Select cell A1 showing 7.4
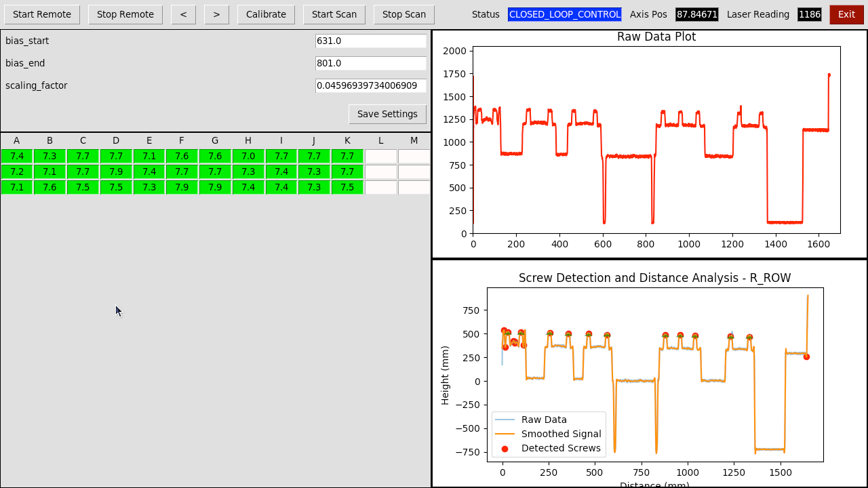 pyautogui.click(x=16, y=156)
